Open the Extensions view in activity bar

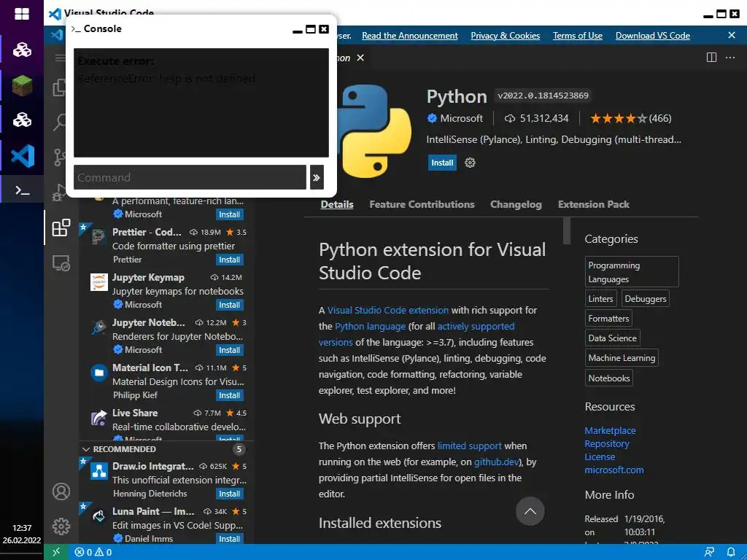(61, 227)
